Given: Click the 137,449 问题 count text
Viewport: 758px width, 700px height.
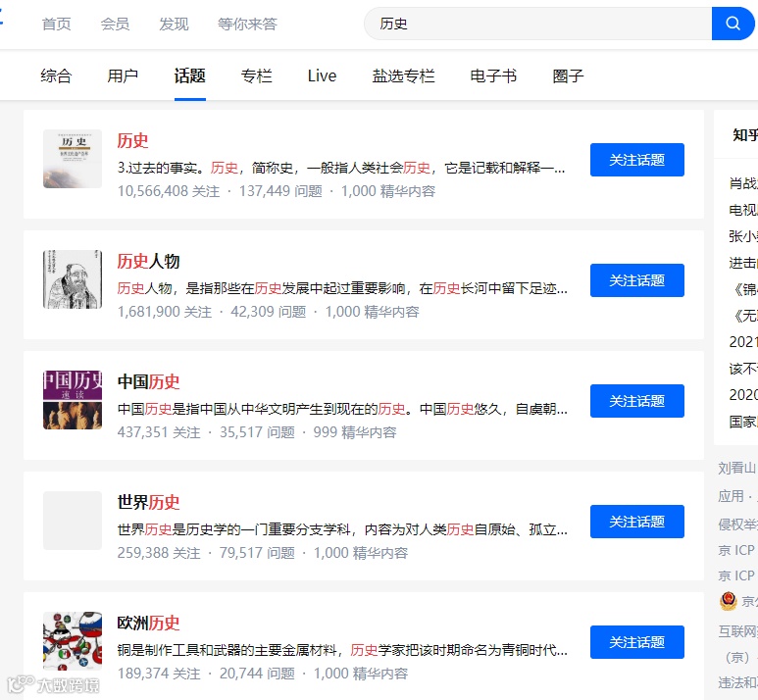Looking at the screenshot, I should coord(280,191).
